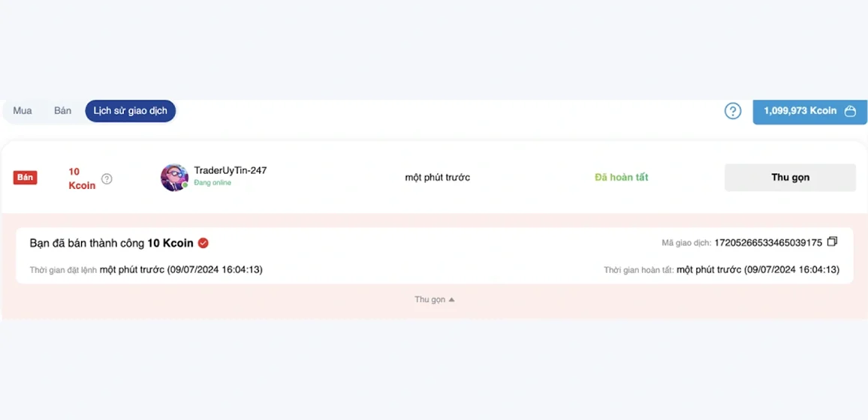Click the red verified checkmark icon
Viewport: 868px width, 420px height.
[203, 242]
